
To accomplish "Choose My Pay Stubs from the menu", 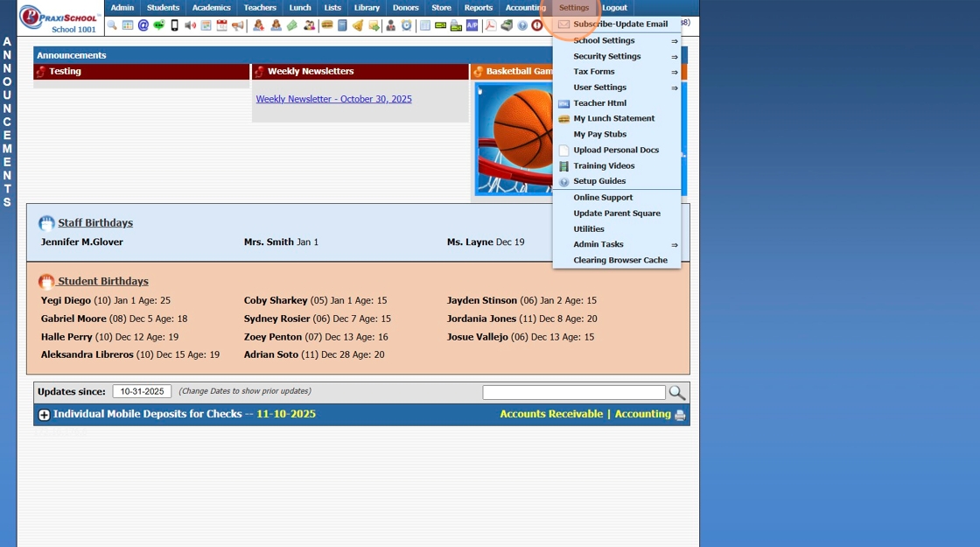I will click(617, 135).
